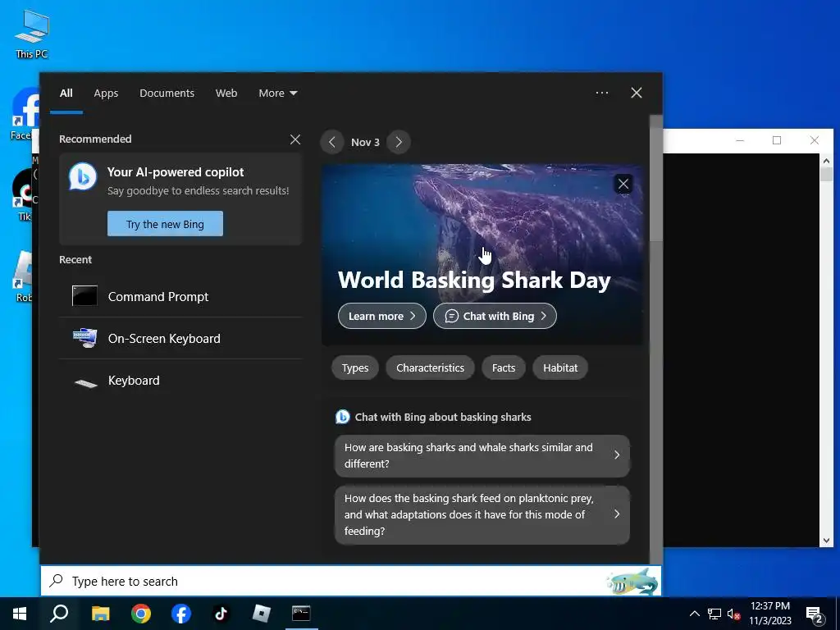The height and width of the screenshot is (630, 840).
Task: Launch On-Screen Keyboard from Recent list
Action: pos(180,338)
